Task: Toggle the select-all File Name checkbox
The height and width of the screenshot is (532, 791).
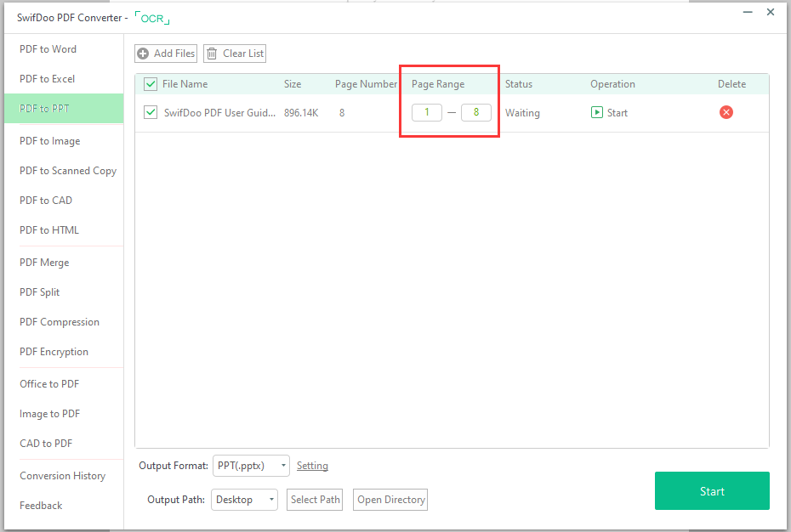Action: coord(151,83)
